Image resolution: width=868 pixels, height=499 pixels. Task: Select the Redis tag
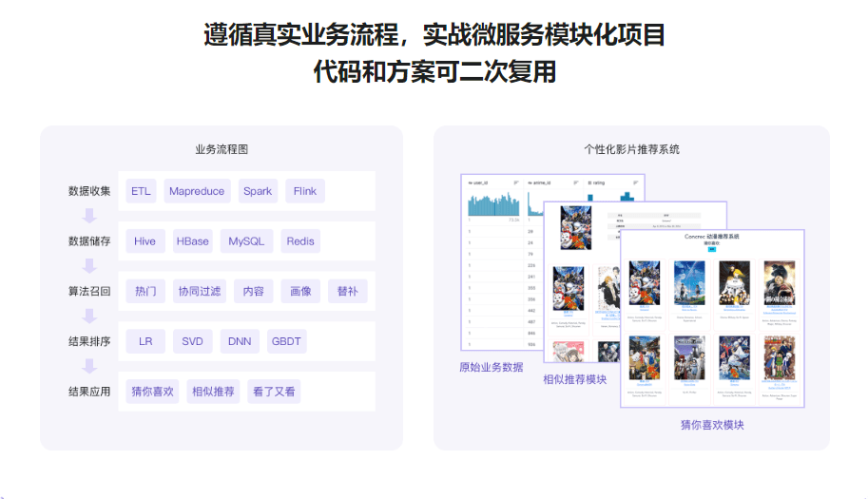[300, 241]
